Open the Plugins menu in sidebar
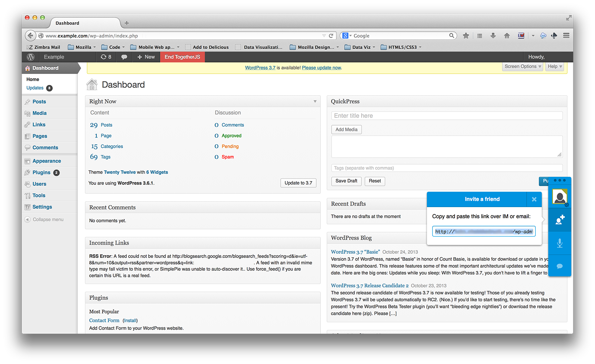 click(x=41, y=173)
